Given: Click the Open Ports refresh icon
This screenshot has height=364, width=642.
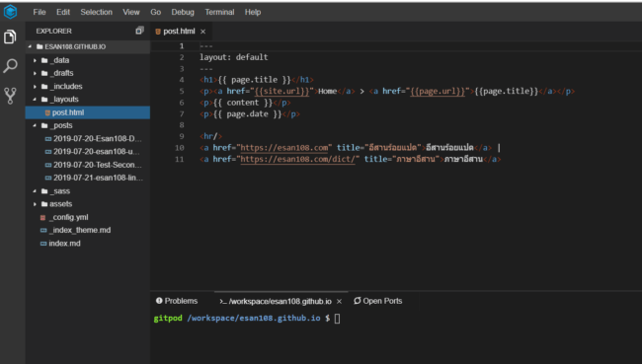Looking at the screenshot, I should click(x=358, y=301).
